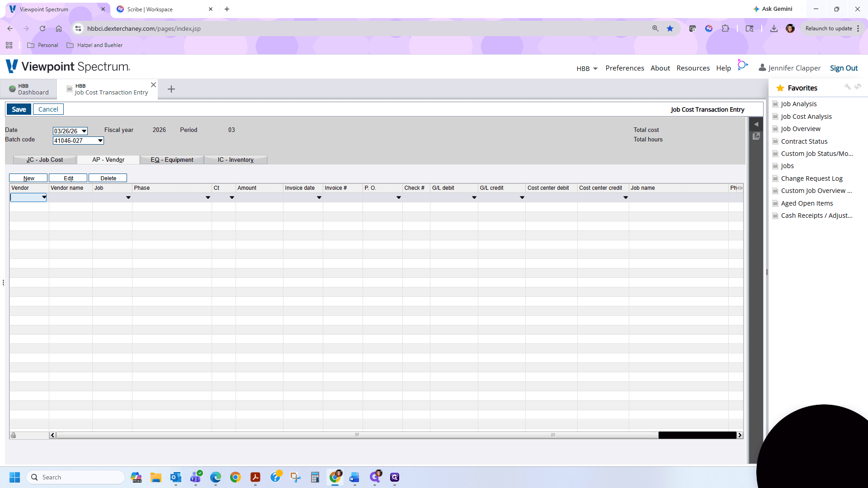Viewport: 868px width, 488px height.
Task: Click the pop-out window icon
Action: tap(756, 136)
